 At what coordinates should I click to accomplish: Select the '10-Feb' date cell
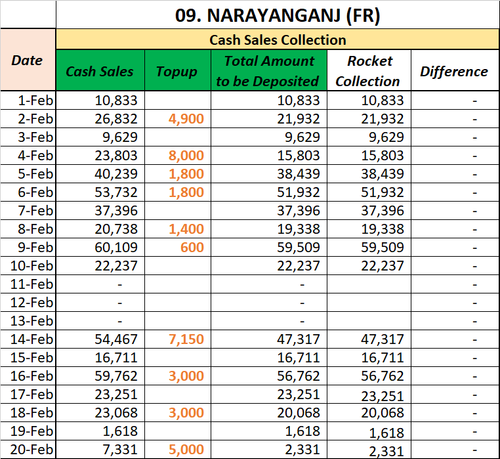28,266
